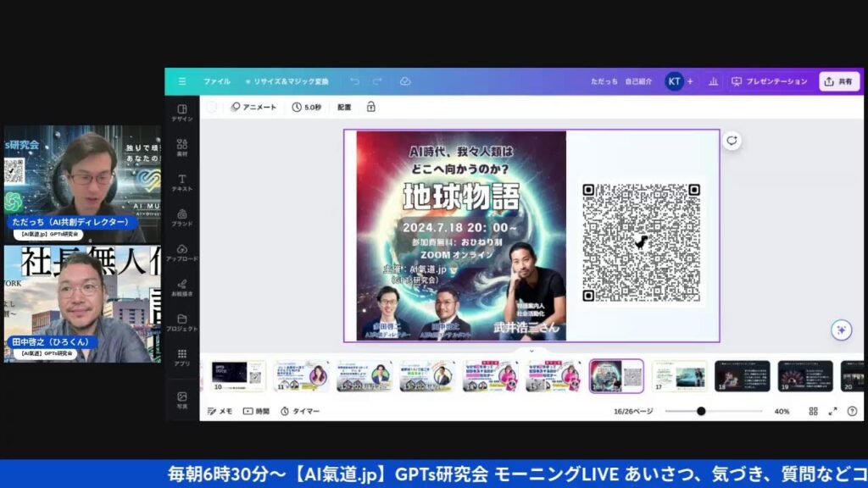Open the hamburger main menu

click(181, 81)
